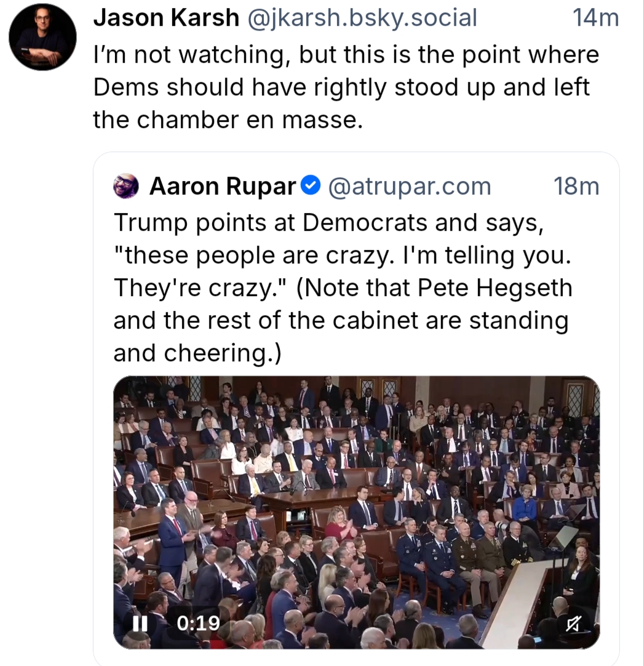
Task: Click the "Note that Pete Hegseth" line
Action: coord(343,287)
